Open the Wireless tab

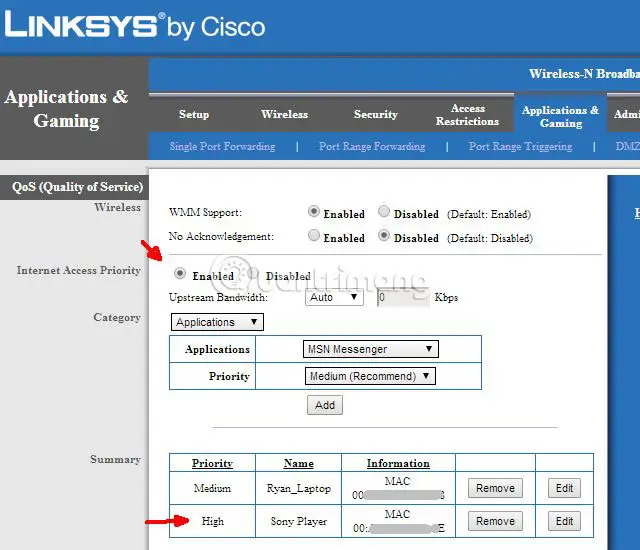284,114
